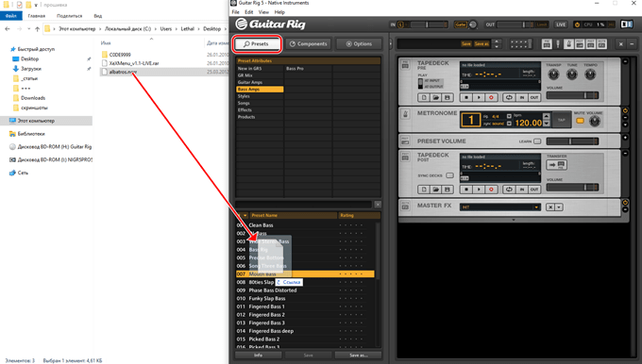Viewport: 642px width, 364px height.
Task: Adjust the main OUT level slider
Action: pyautogui.click(x=515, y=25)
